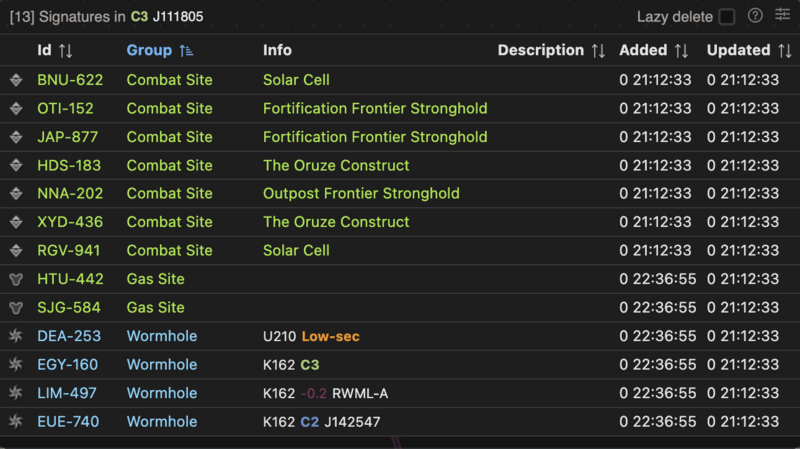Click the gas site icon for HTU-442
This screenshot has width=800, height=449.
pos(16,279)
